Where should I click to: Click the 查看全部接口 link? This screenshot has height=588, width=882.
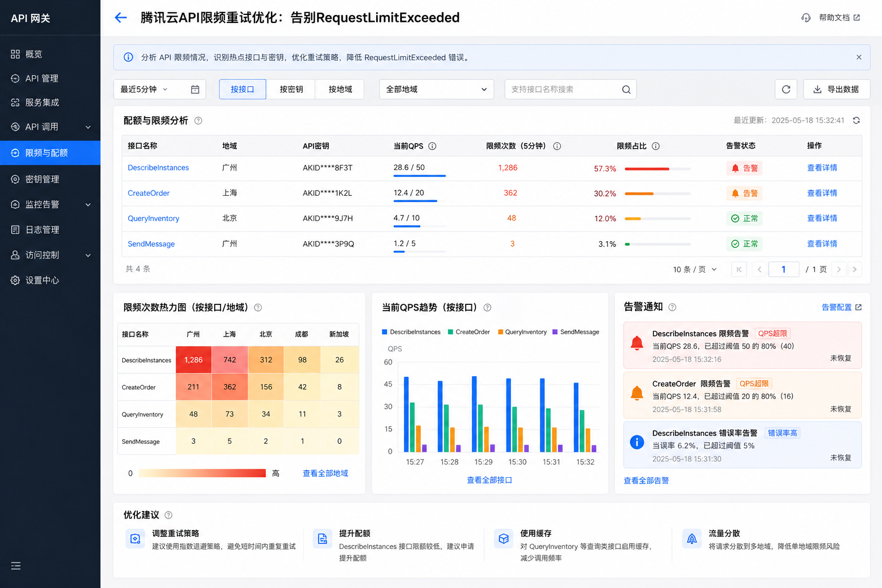[x=489, y=480]
